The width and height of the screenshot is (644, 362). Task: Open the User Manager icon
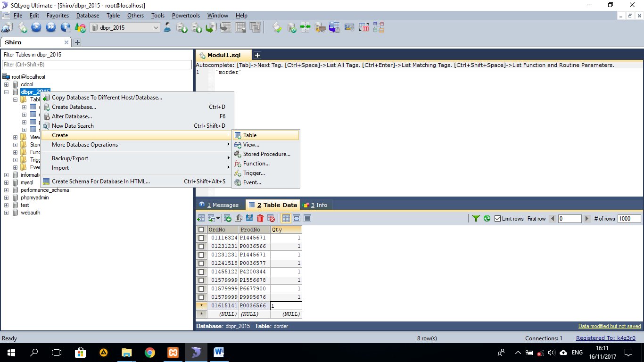click(x=167, y=27)
